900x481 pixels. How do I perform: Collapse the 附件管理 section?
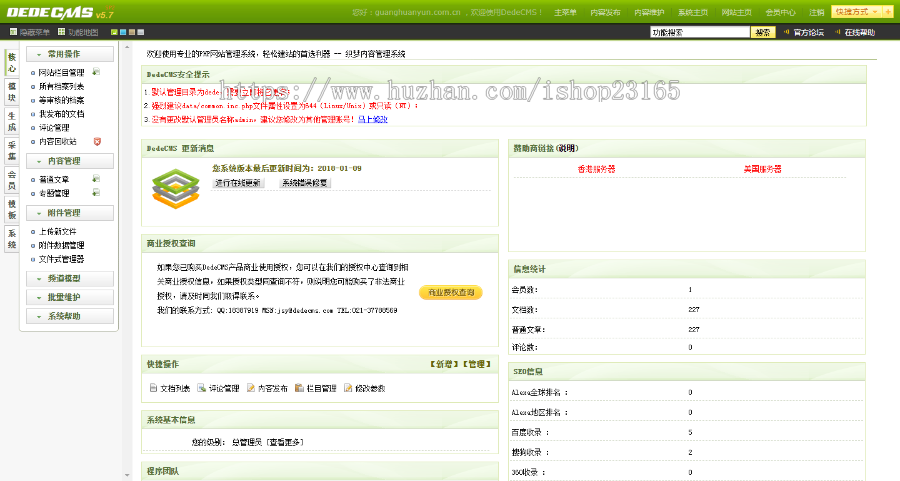coord(70,213)
